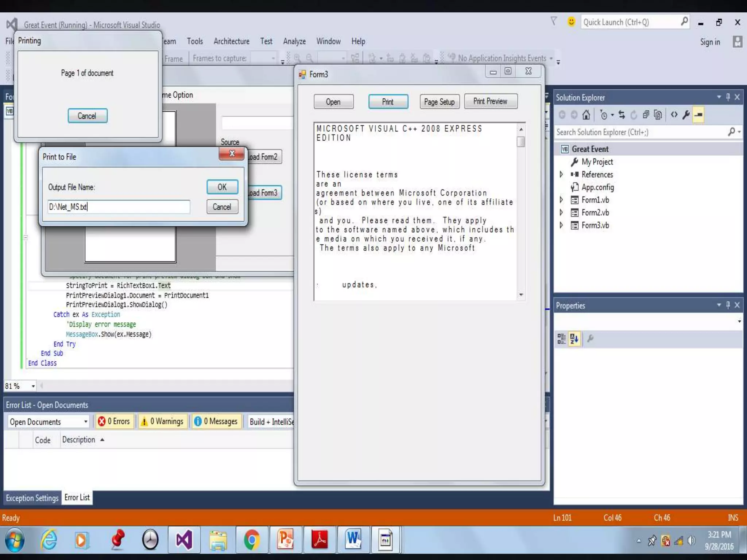The image size is (747, 560).
Task: Click the Home icon in Solution Explorer
Action: coord(586,115)
